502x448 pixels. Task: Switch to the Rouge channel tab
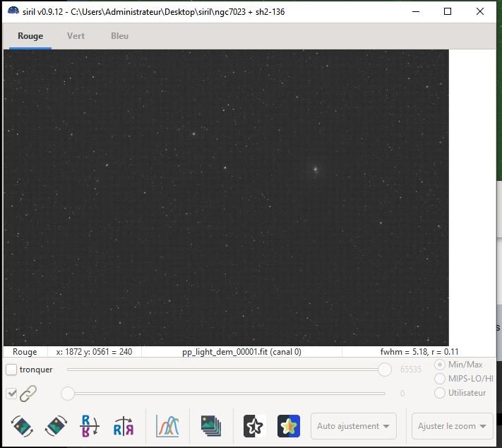pyautogui.click(x=30, y=36)
